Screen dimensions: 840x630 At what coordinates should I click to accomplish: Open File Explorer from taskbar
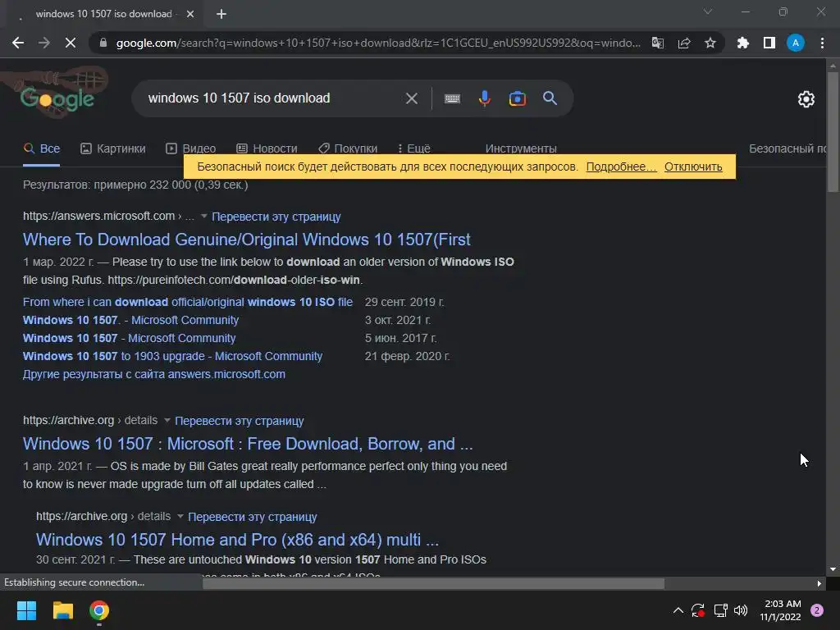point(62,610)
